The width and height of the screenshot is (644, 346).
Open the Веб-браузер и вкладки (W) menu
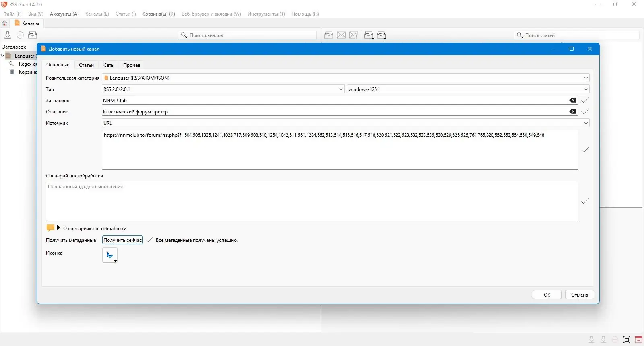(211, 14)
